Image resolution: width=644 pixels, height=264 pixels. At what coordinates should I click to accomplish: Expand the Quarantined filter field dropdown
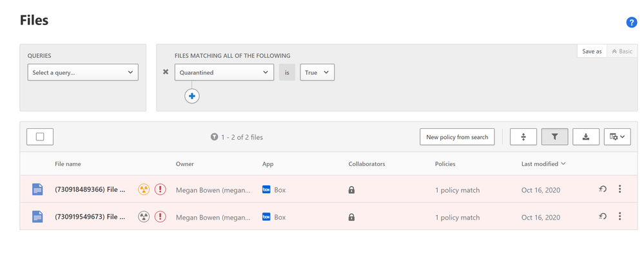[224, 72]
